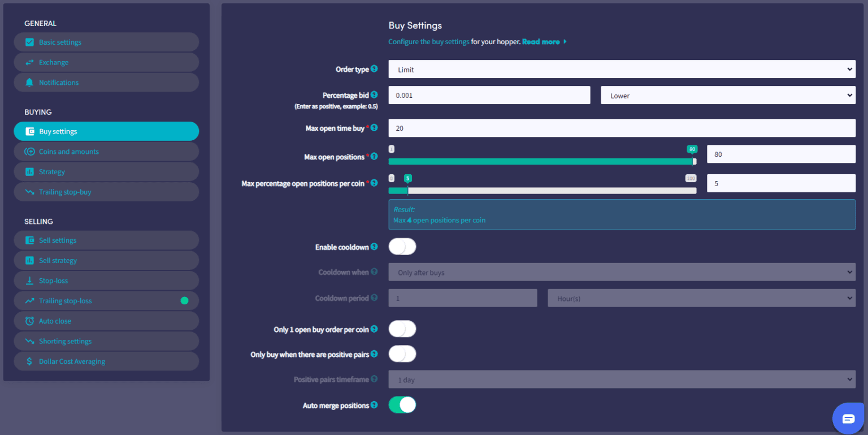The width and height of the screenshot is (868, 435).
Task: Select the dollar icon for Dollar Cost Averaging
Action: click(29, 361)
